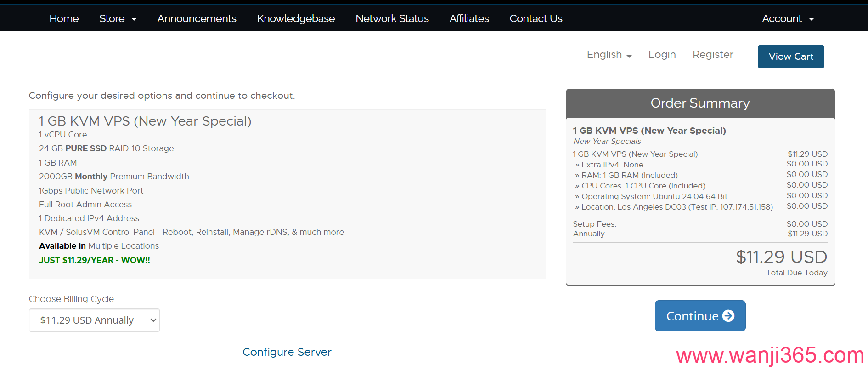
Task: Click the Login link
Action: click(x=662, y=55)
